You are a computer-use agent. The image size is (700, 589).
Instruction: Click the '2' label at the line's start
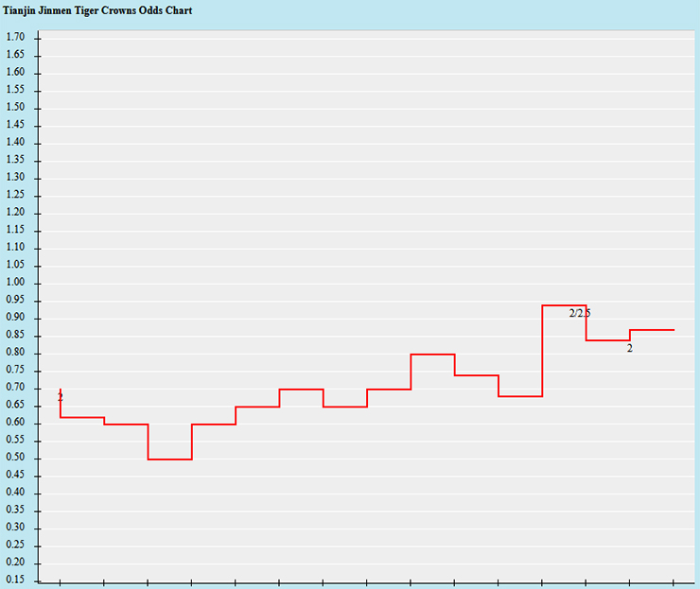pos(61,397)
